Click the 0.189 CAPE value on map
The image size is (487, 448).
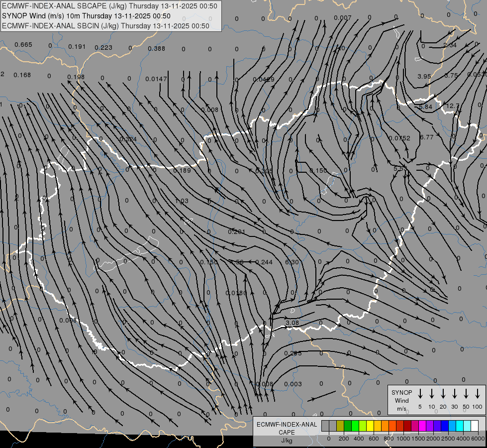(182, 170)
